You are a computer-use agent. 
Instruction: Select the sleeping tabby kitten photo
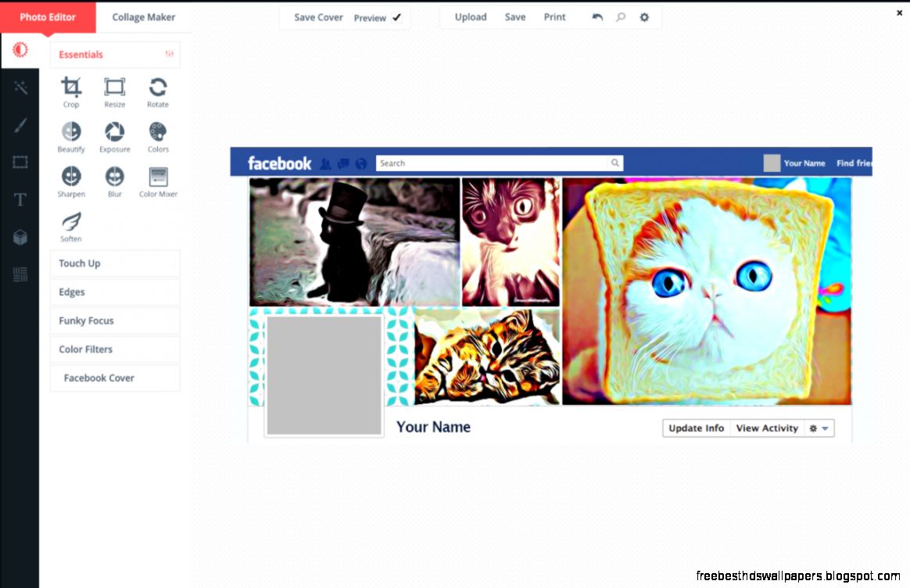[487, 357]
